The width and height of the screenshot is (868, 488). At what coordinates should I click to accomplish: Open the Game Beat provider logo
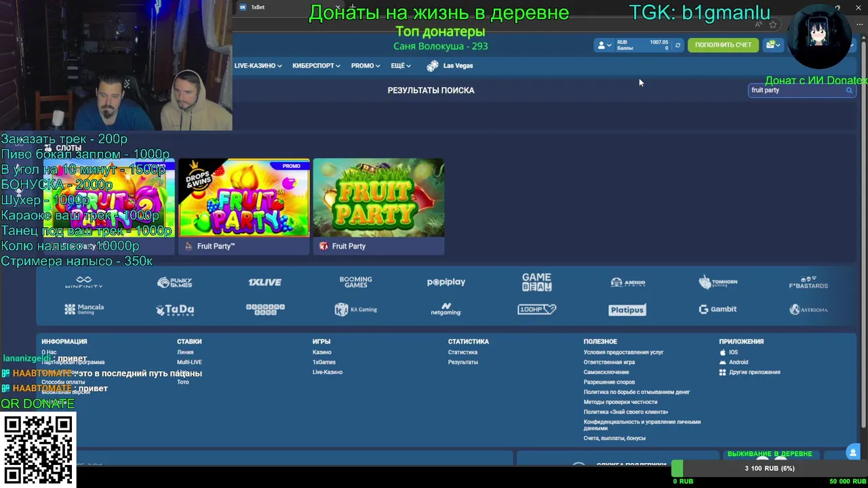[x=536, y=282]
